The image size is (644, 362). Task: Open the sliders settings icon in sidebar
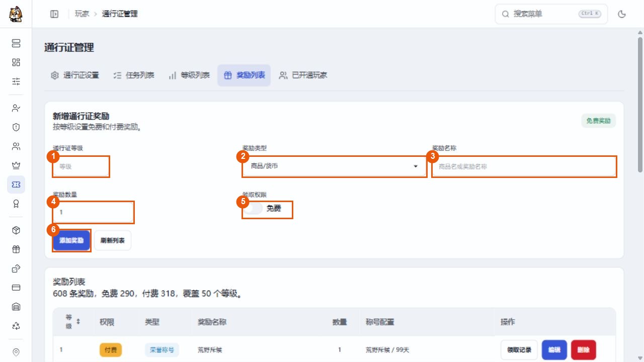pyautogui.click(x=16, y=81)
